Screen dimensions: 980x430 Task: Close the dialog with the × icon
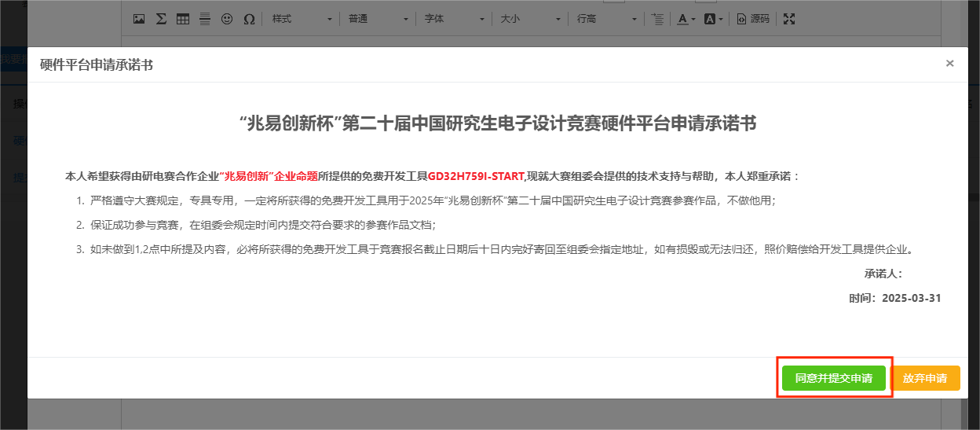coord(950,64)
